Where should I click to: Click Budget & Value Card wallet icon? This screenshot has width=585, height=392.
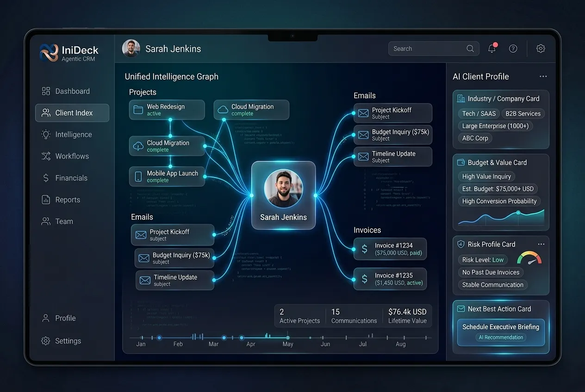(461, 162)
